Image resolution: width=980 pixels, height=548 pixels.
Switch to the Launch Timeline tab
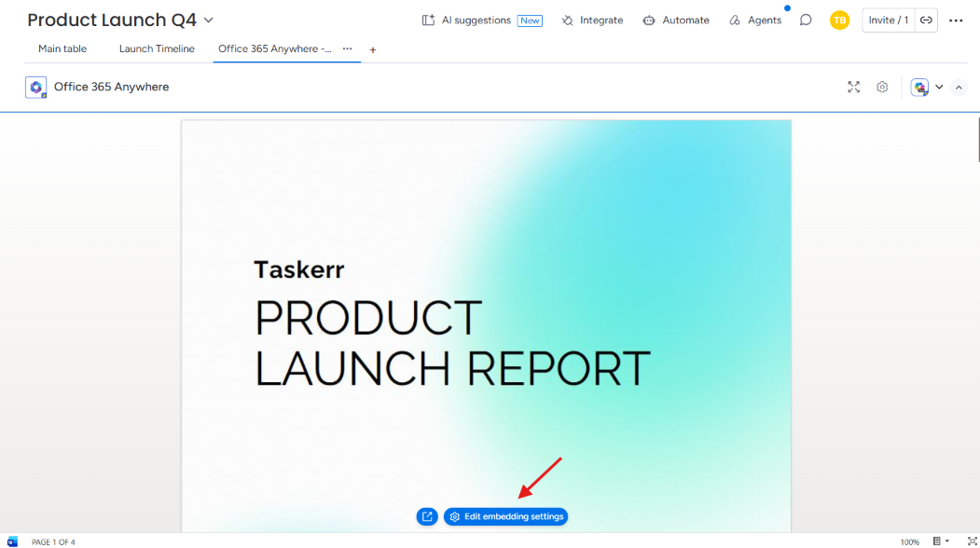157,48
